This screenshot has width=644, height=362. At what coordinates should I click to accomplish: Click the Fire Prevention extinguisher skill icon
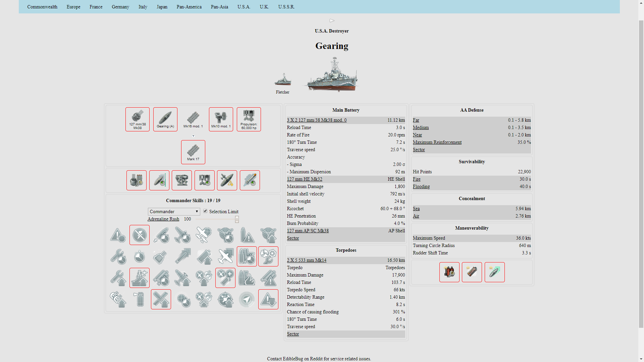pos(140,299)
